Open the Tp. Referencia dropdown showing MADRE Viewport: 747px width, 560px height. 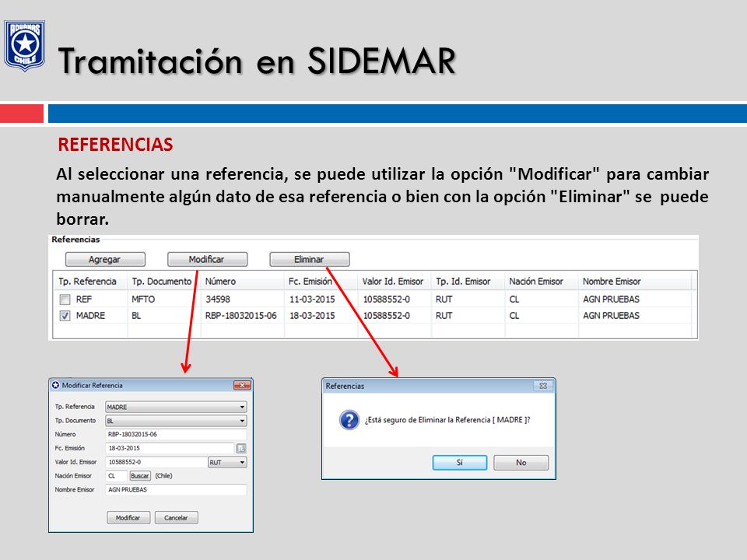176,407
